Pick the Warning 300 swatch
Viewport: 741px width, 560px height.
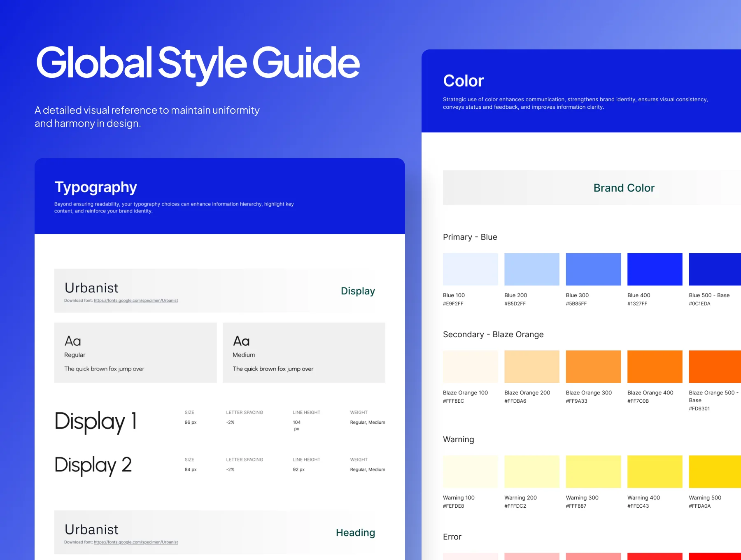pos(593,471)
